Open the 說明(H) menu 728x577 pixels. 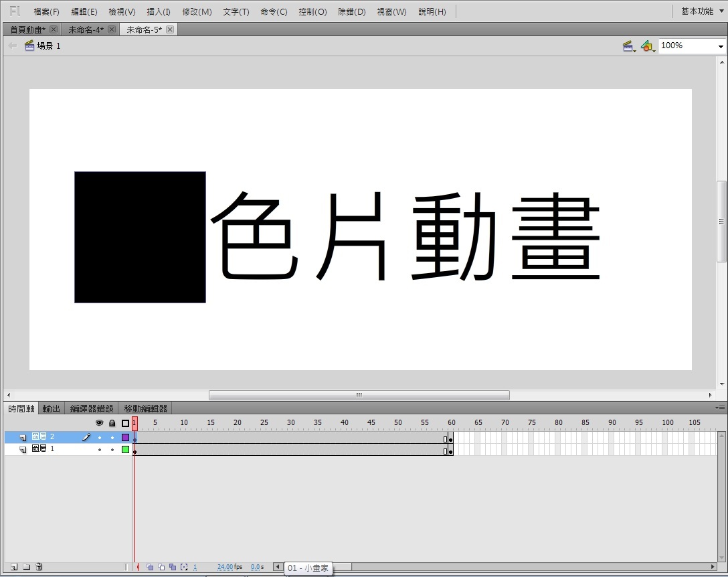point(432,11)
